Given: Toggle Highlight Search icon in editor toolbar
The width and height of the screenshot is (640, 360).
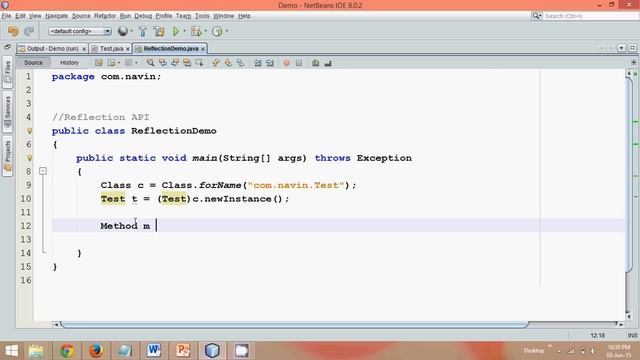Looking at the screenshot, I should (187, 63).
